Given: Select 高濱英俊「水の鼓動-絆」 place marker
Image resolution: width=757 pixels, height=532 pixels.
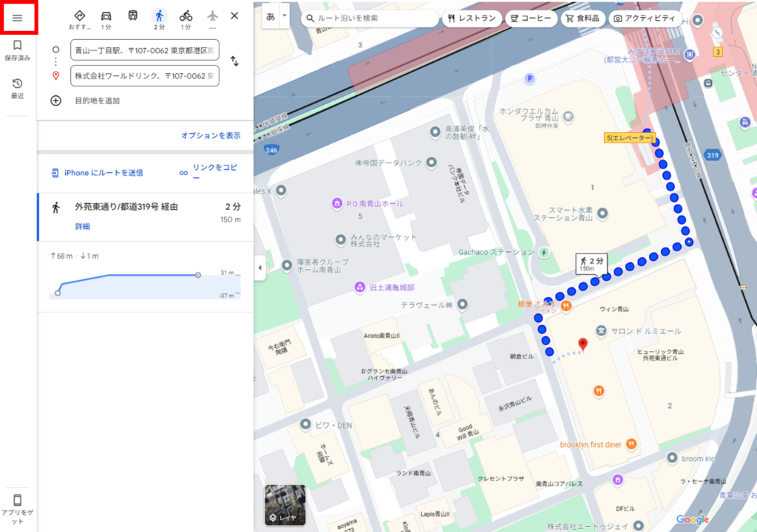Looking at the screenshot, I should [435, 132].
